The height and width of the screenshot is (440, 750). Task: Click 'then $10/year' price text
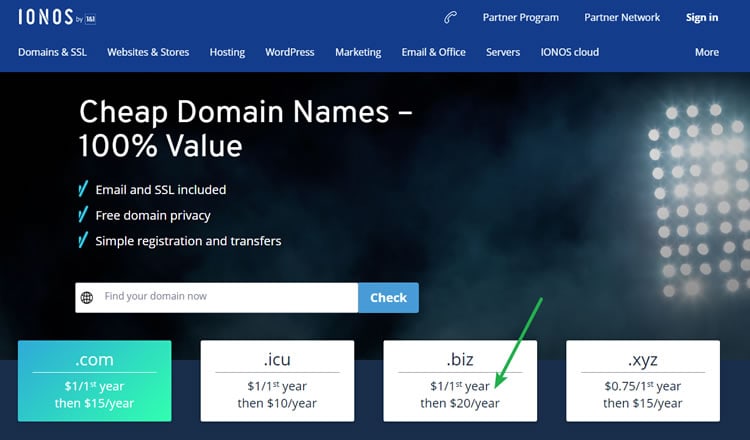[x=277, y=403]
